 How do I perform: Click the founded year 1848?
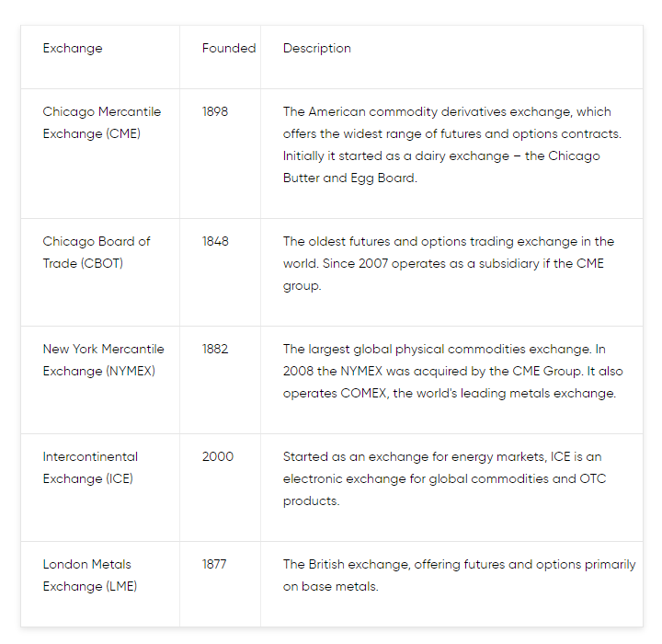coord(215,241)
